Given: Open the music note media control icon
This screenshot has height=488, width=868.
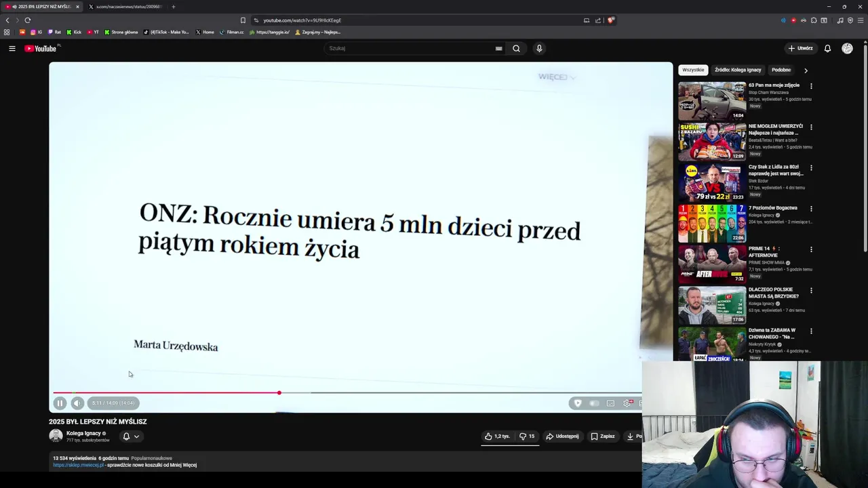Looking at the screenshot, I should [840, 20].
